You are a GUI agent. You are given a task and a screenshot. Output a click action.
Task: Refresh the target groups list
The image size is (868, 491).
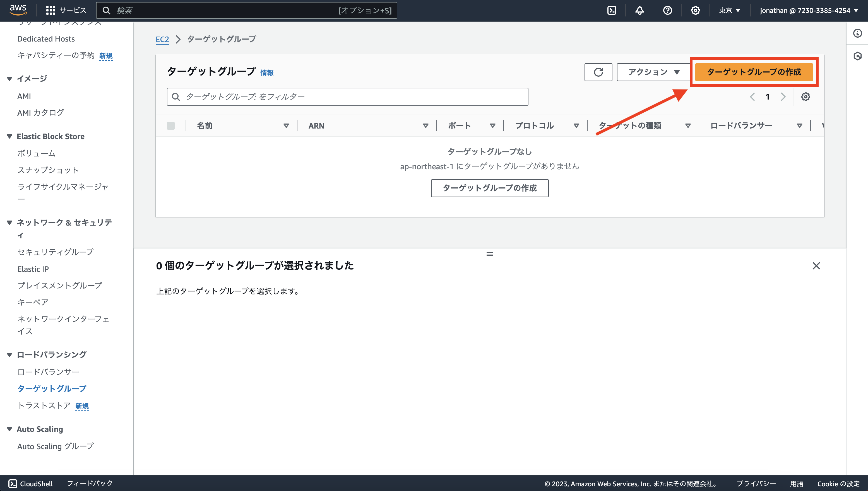598,72
